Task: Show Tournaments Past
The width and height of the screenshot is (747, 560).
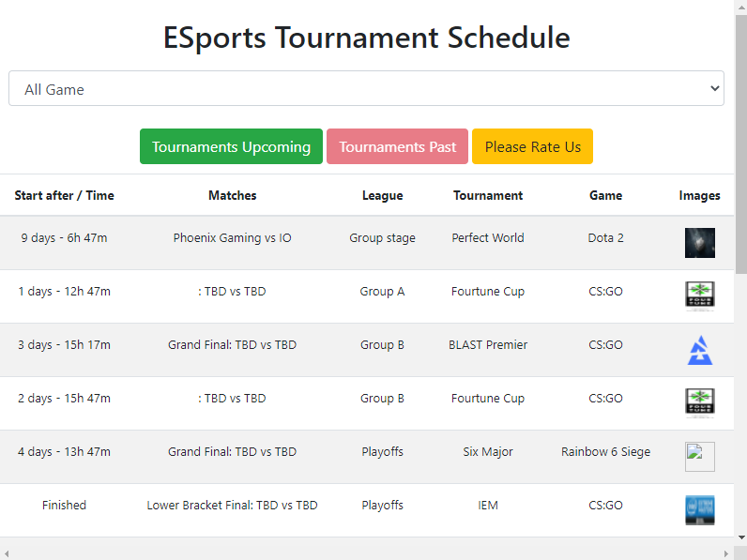Action: (x=397, y=147)
